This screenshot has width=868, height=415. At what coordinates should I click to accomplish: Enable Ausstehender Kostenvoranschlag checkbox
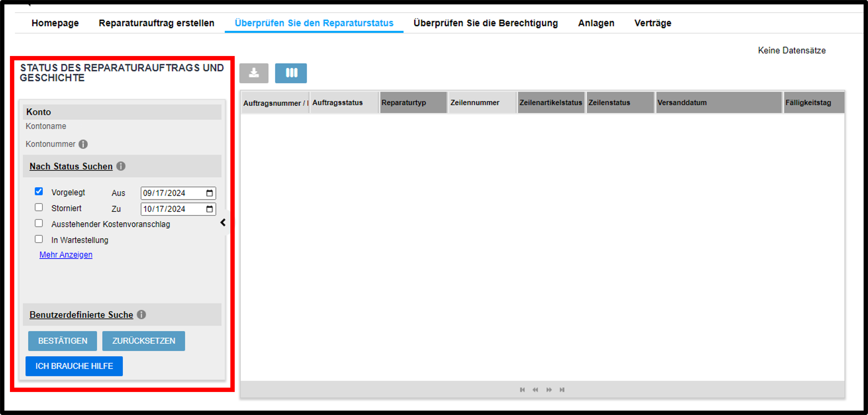click(39, 223)
